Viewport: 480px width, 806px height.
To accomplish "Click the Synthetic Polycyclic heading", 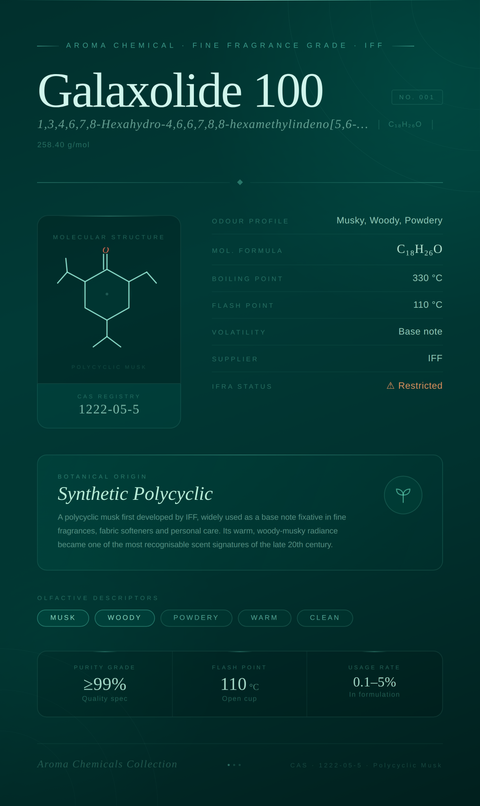I will [x=135, y=494].
